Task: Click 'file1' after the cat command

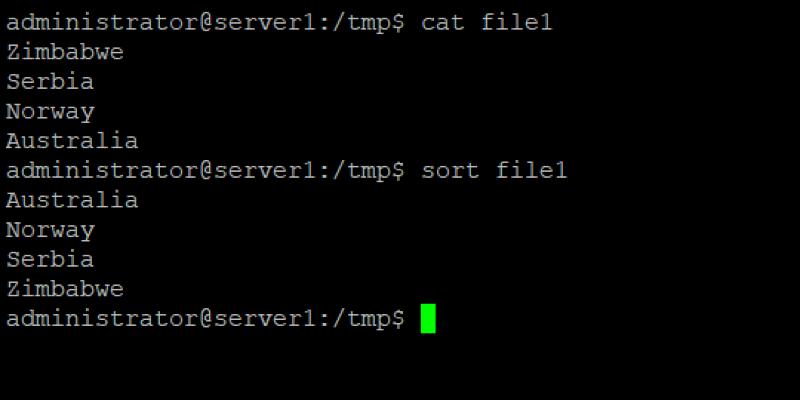Action: click(x=517, y=23)
